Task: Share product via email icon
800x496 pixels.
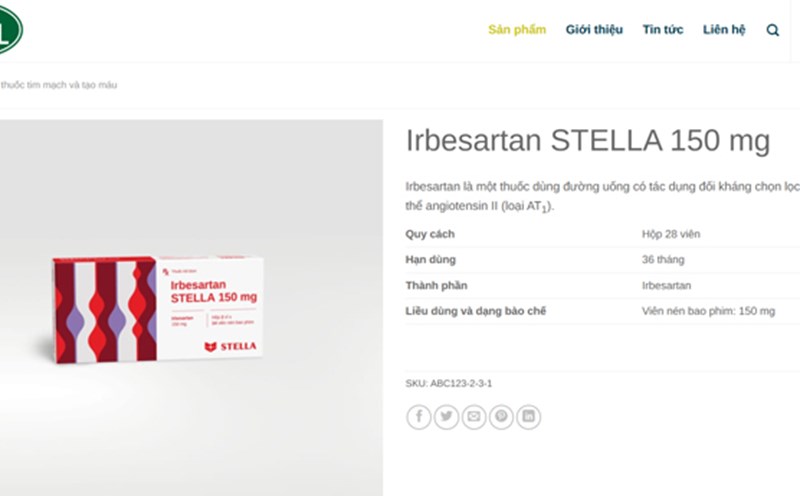Action: point(473,417)
